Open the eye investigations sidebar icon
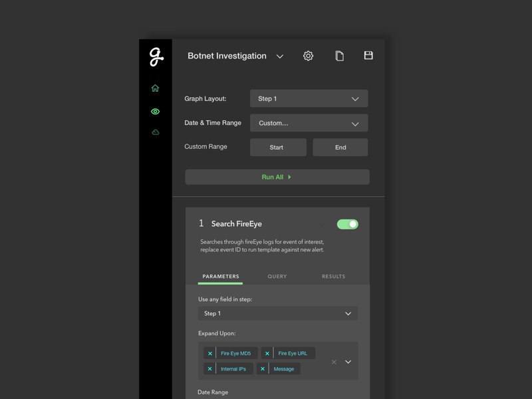The image size is (532, 399). coord(155,111)
